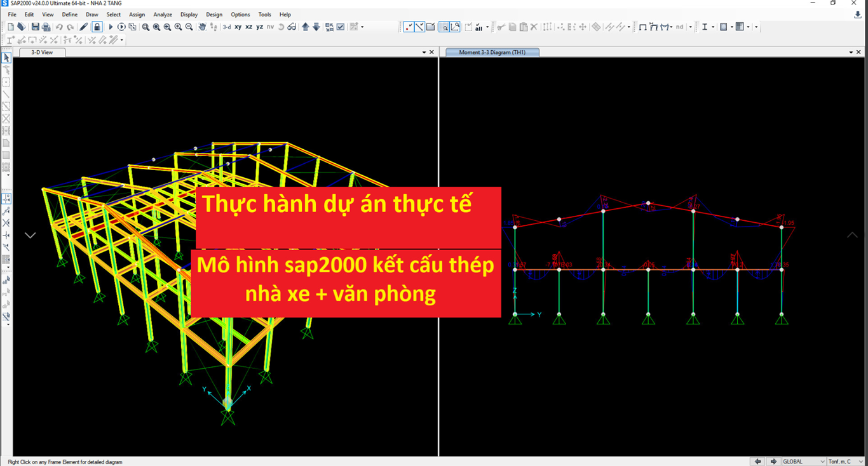Image resolution: width=868 pixels, height=466 pixels.
Task: Select the Draw Frame/Cable line tool
Action: [6, 94]
